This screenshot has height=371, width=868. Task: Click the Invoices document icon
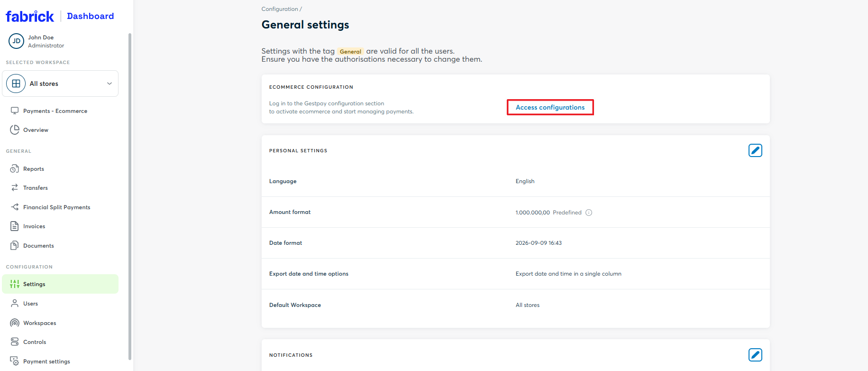pos(15,226)
